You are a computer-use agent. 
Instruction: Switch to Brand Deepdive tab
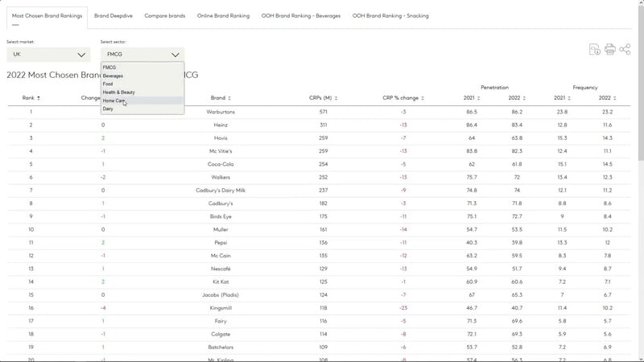[x=113, y=15]
